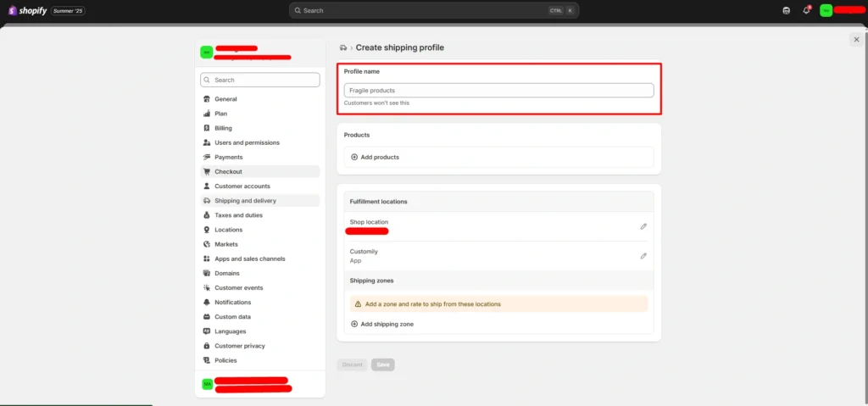Select Shipping and delivery
The width and height of the screenshot is (868, 406).
[260, 201]
